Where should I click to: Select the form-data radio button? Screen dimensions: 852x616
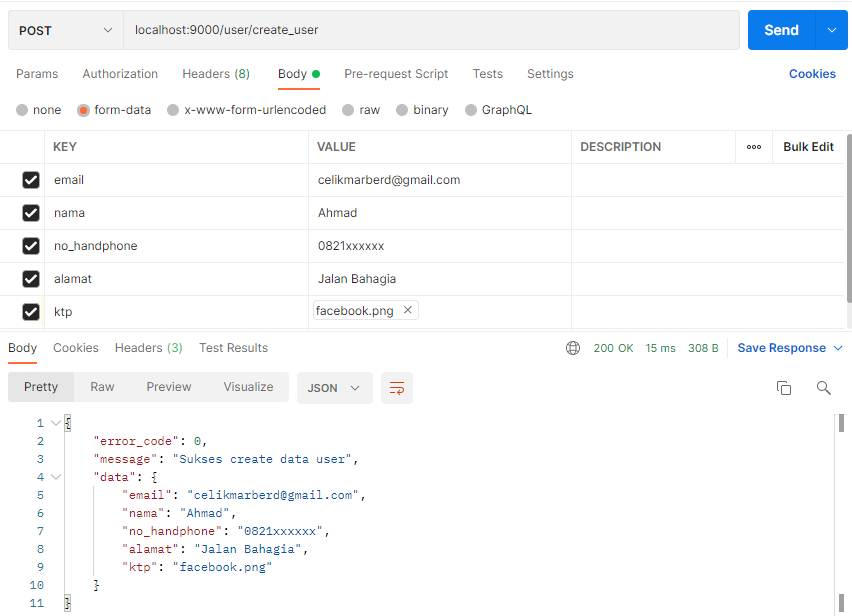[83, 110]
